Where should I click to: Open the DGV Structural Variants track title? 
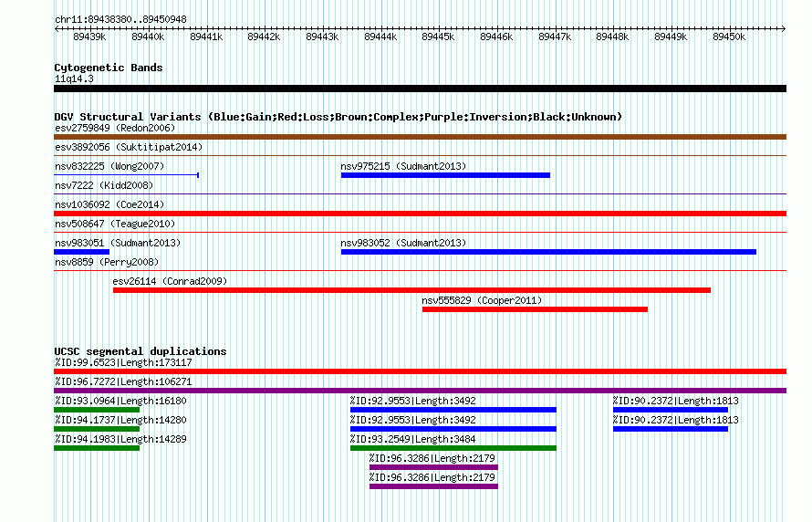tap(338, 117)
